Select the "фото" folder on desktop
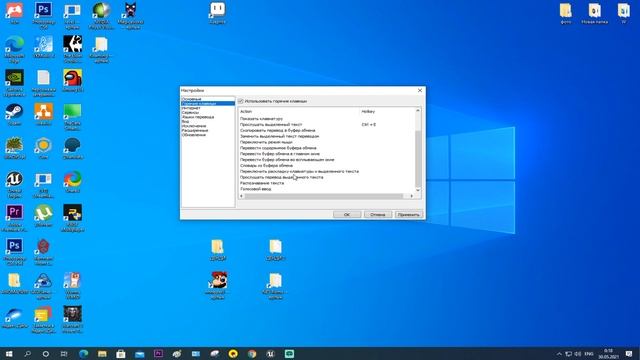This screenshot has height=360, width=640. click(x=566, y=13)
